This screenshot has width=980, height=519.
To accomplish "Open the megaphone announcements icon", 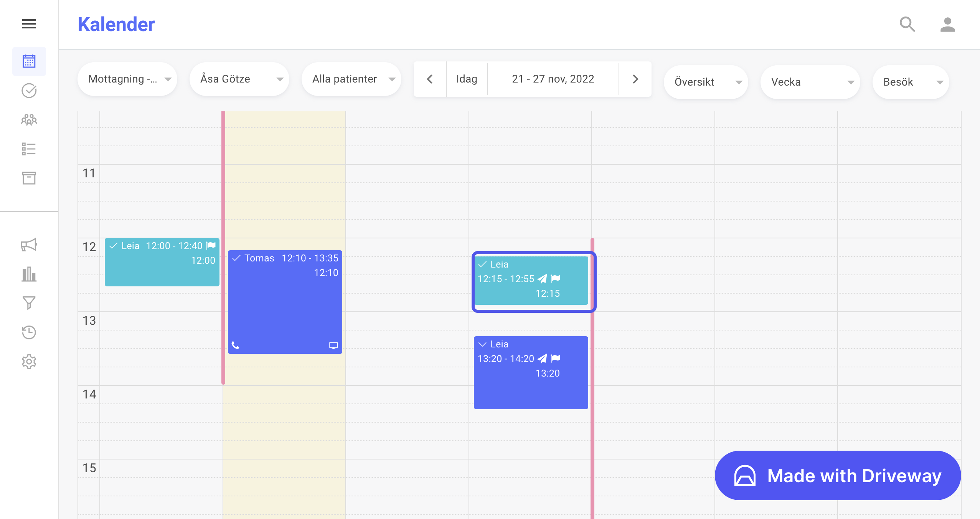I will 29,245.
